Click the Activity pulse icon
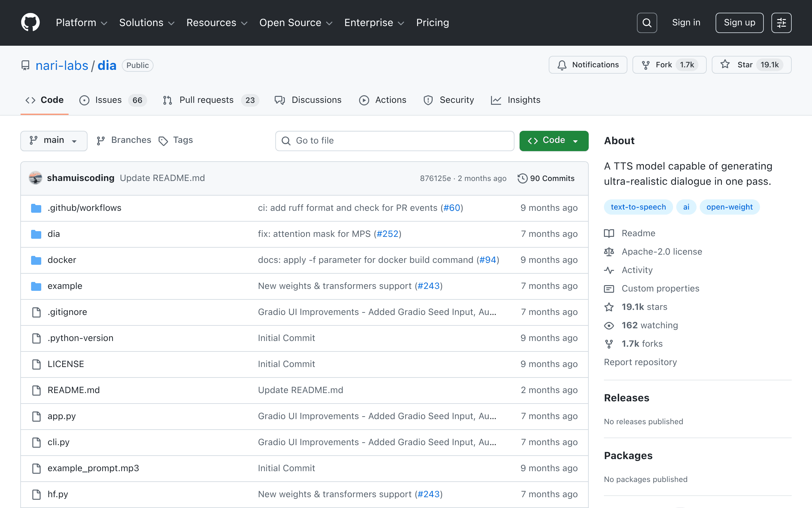The image size is (812, 508). click(x=609, y=270)
